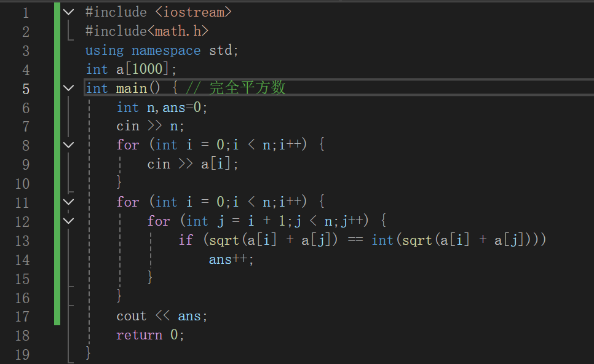
Task: Click 'cout << ans;' statement on line 17
Action: pyautogui.click(x=162, y=316)
